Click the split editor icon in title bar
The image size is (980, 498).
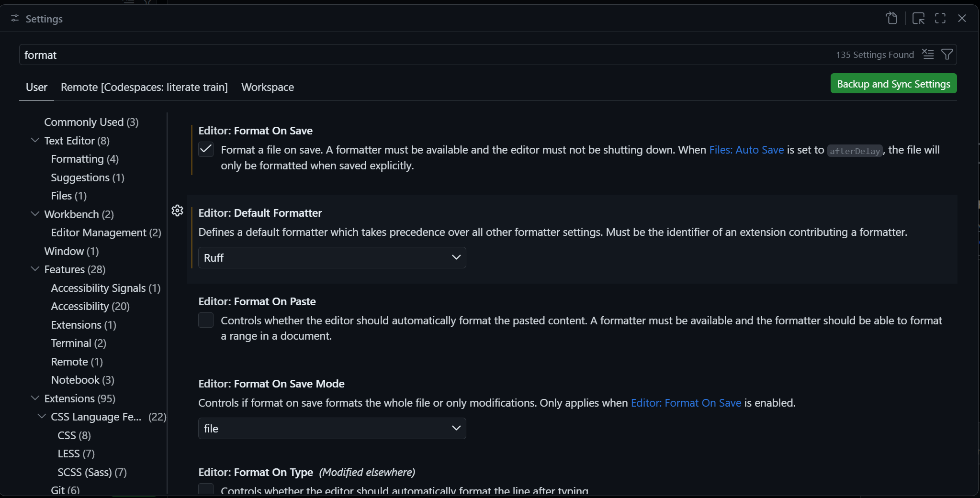coord(918,18)
